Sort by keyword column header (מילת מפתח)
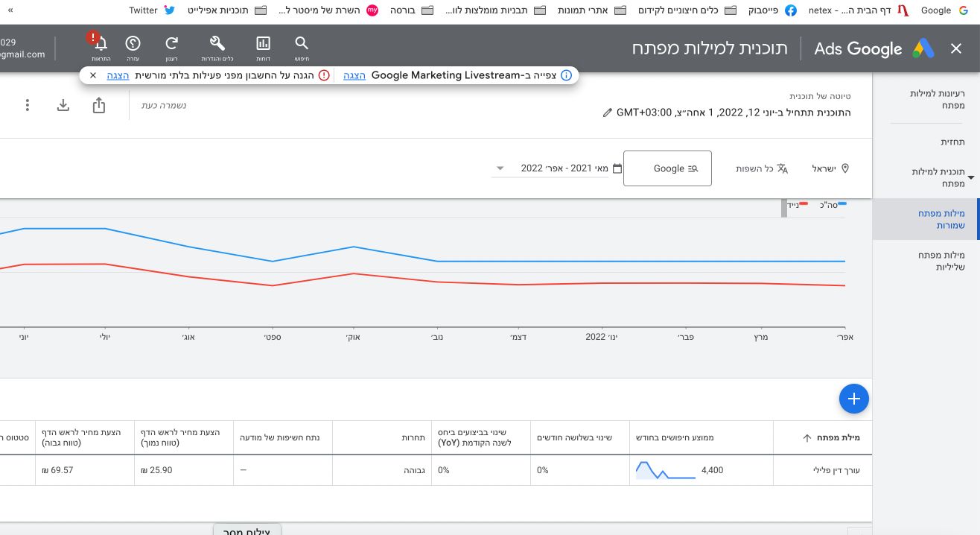The width and height of the screenshot is (980, 535). tap(837, 437)
